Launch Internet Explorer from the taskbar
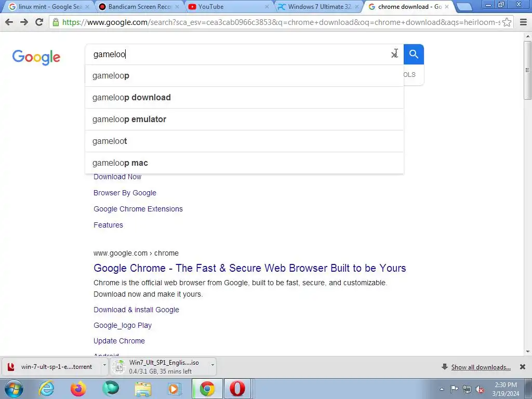 coord(46,389)
